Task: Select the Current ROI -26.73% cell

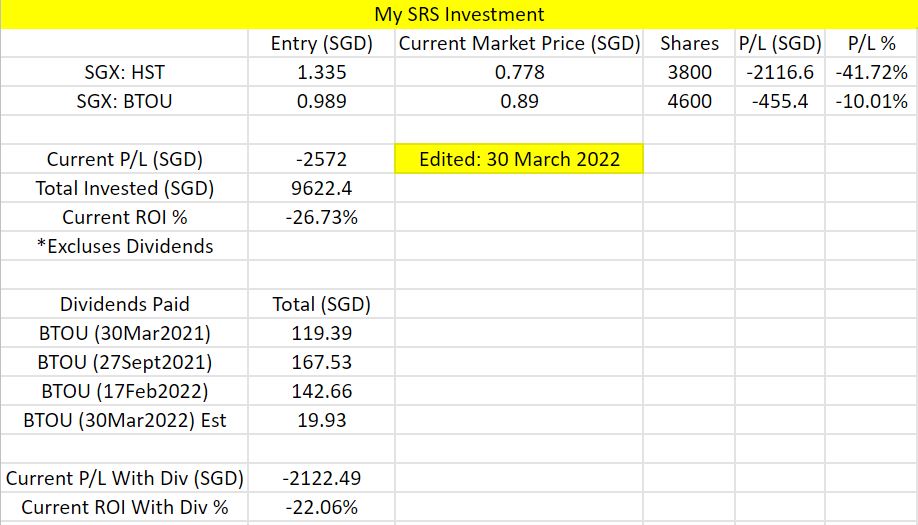Action: [x=321, y=217]
